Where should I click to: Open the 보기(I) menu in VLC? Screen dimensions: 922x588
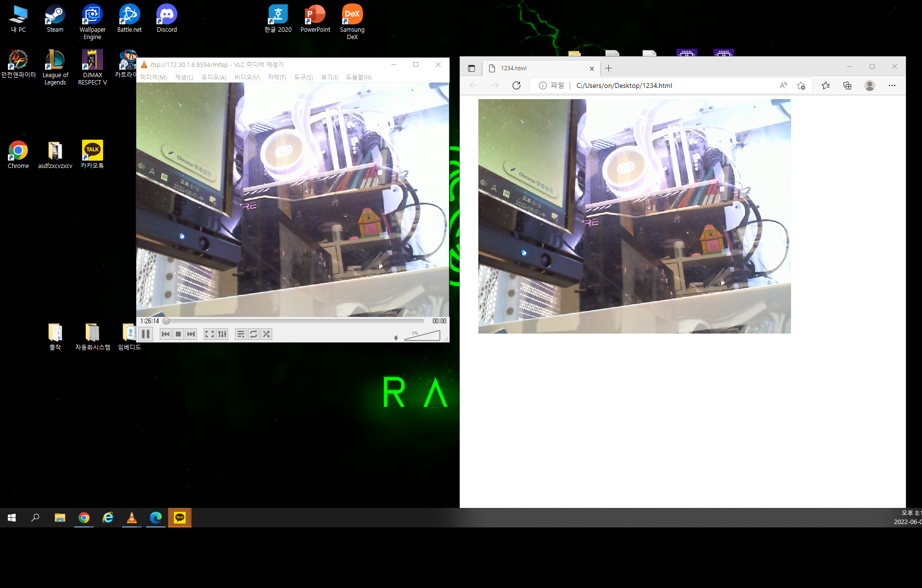tap(329, 77)
